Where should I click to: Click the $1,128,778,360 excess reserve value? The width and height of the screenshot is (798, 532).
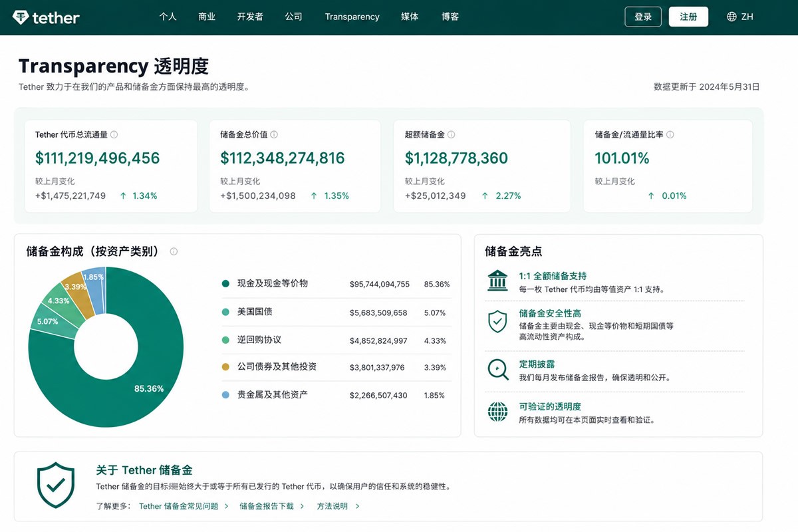point(456,158)
